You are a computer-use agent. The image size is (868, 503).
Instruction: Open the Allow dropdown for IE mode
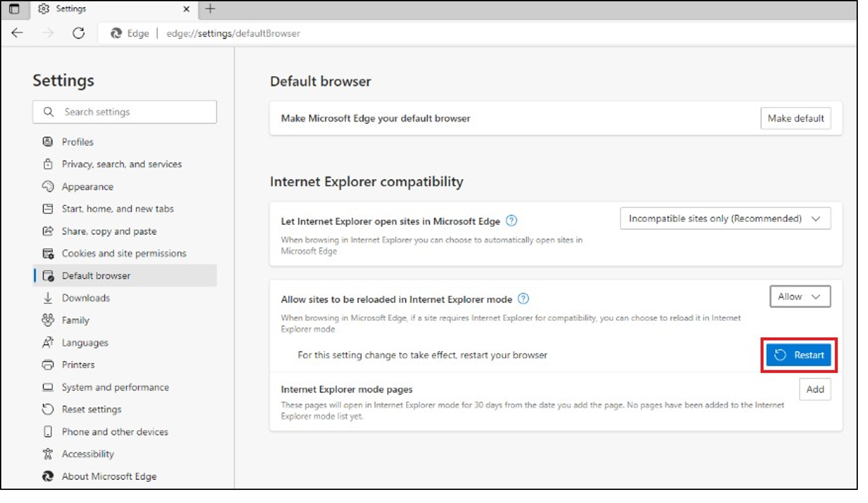[x=800, y=296]
